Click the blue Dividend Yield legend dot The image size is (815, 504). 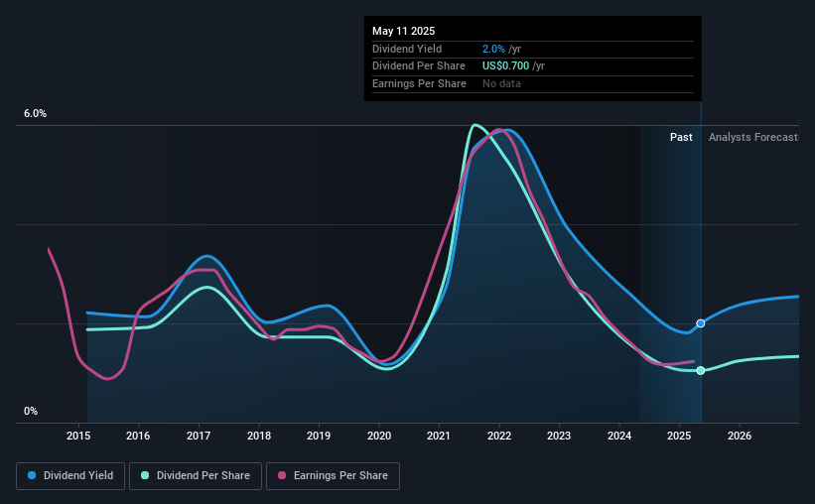(x=32, y=475)
